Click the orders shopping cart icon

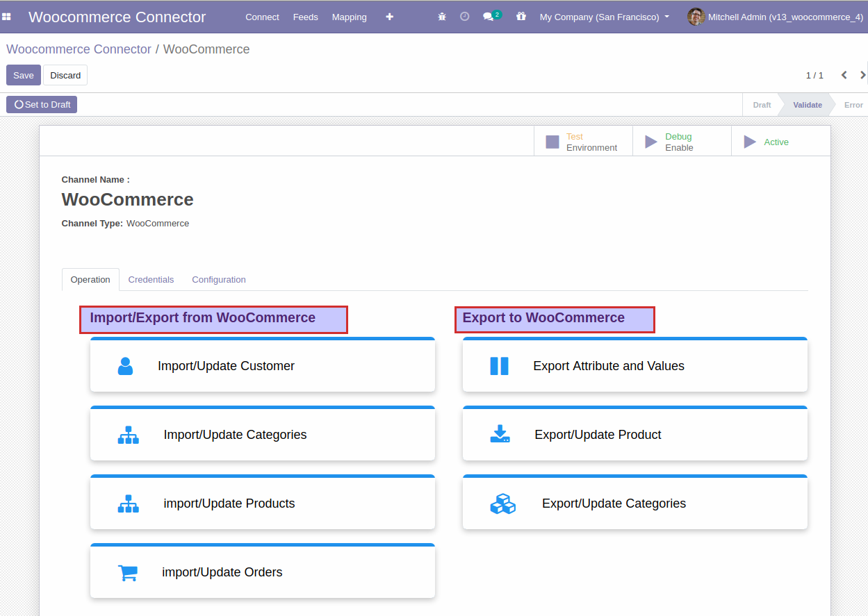tap(128, 572)
